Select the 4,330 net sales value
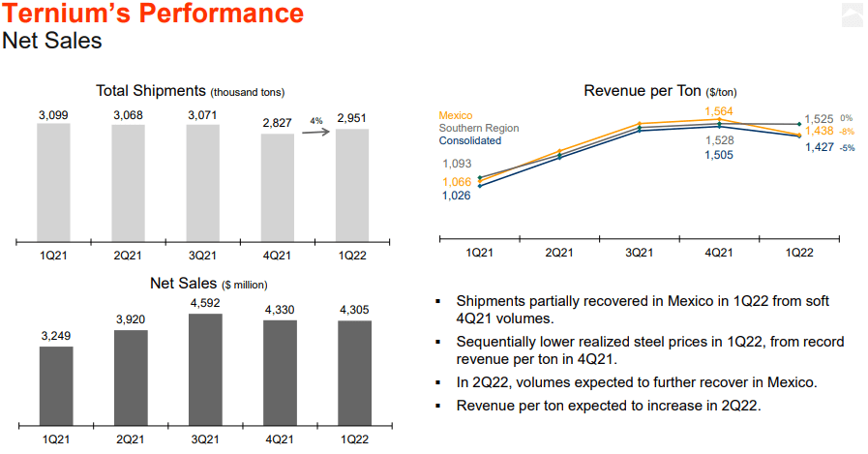The width and height of the screenshot is (868, 454). 280,310
